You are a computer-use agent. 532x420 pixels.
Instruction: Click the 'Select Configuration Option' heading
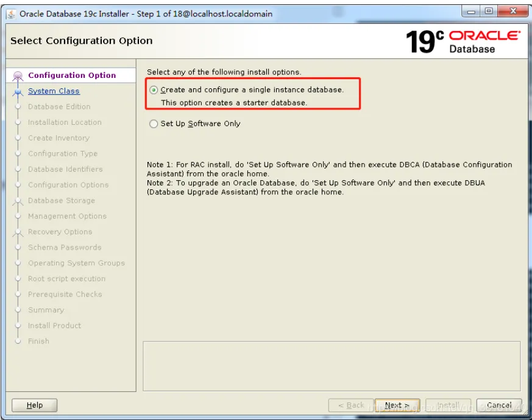coord(82,41)
